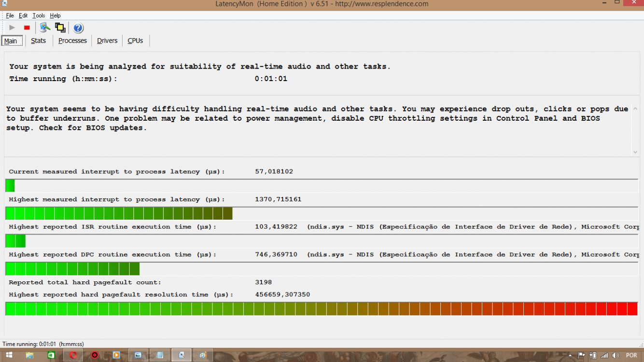Click the hard pagefault resolution time bar
644x362 pixels.
pyautogui.click(x=322, y=309)
